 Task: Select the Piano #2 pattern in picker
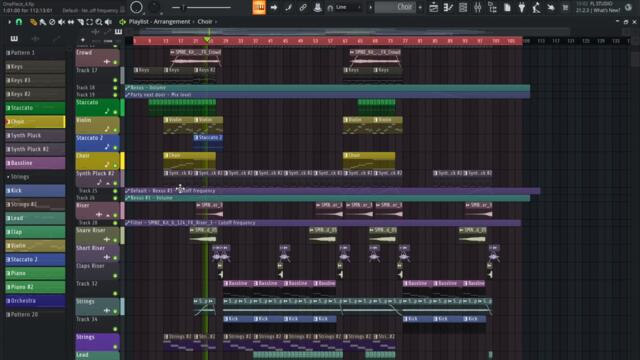(x=35, y=287)
